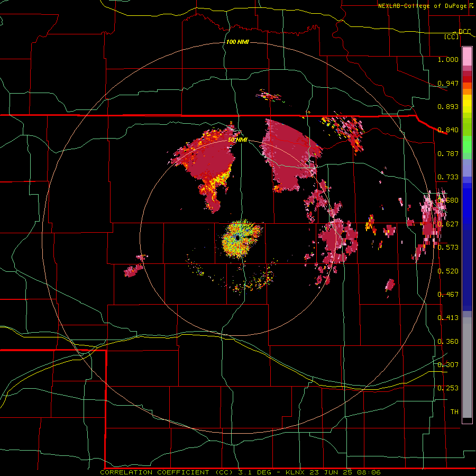Click the 0.253 scale value
Viewport: 476px width, 476px height.
pos(448,388)
